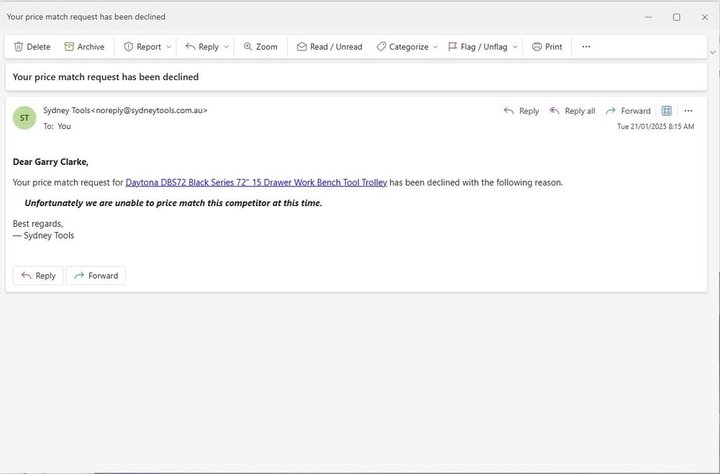Open the toolbar more options ellipsis

click(586, 47)
